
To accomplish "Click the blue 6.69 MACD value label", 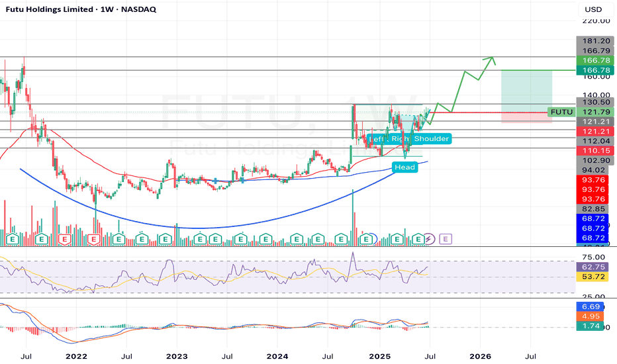I will (591, 306).
